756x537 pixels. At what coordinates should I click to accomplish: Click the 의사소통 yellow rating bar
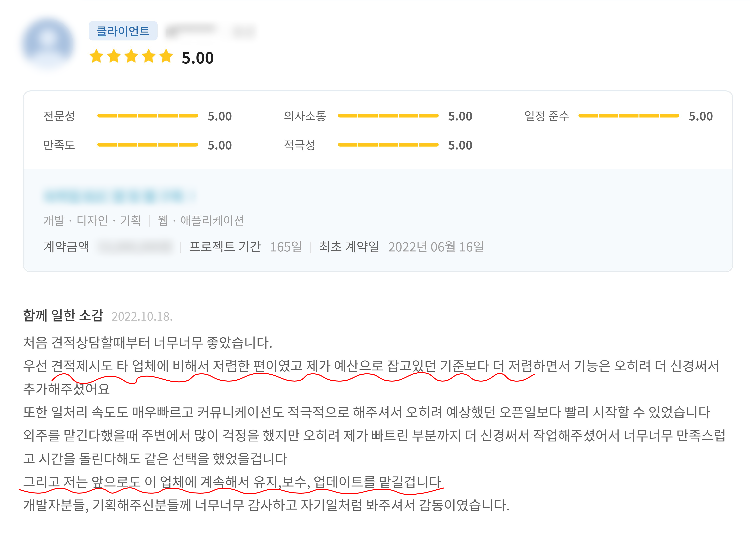[x=388, y=116]
